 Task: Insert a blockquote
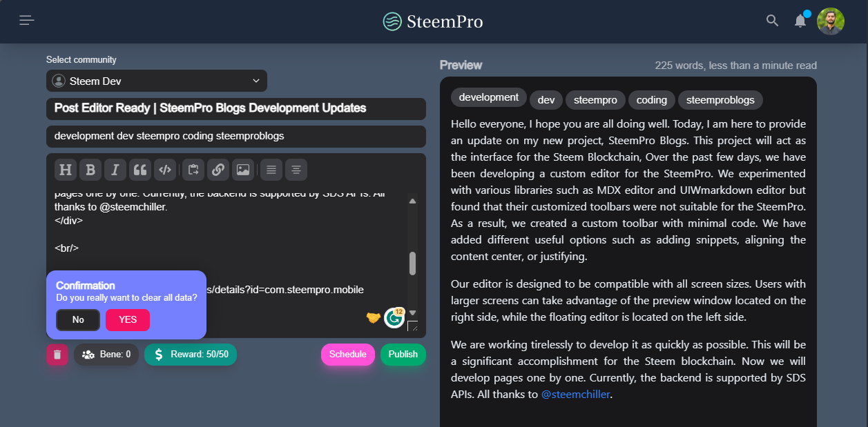tap(140, 170)
